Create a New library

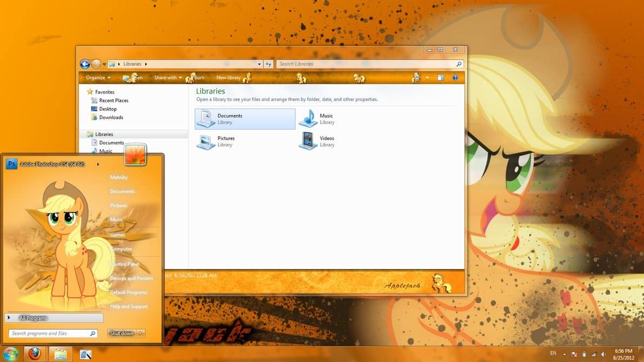227,77
